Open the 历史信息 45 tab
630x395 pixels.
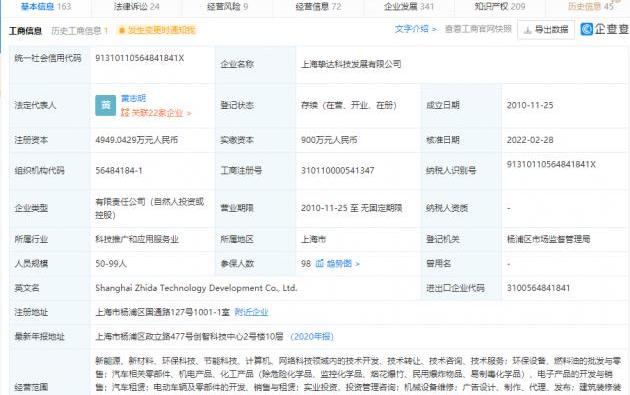[x=591, y=6]
